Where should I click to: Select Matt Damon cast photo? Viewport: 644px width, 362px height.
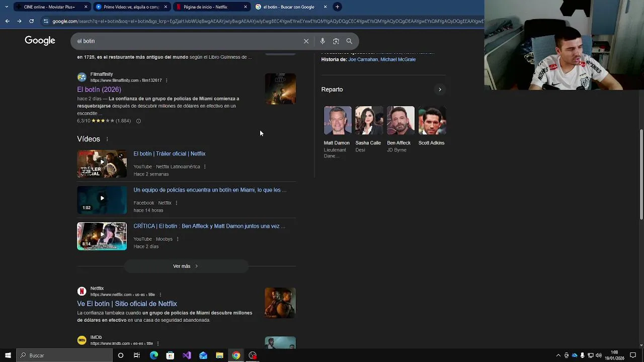(338, 120)
